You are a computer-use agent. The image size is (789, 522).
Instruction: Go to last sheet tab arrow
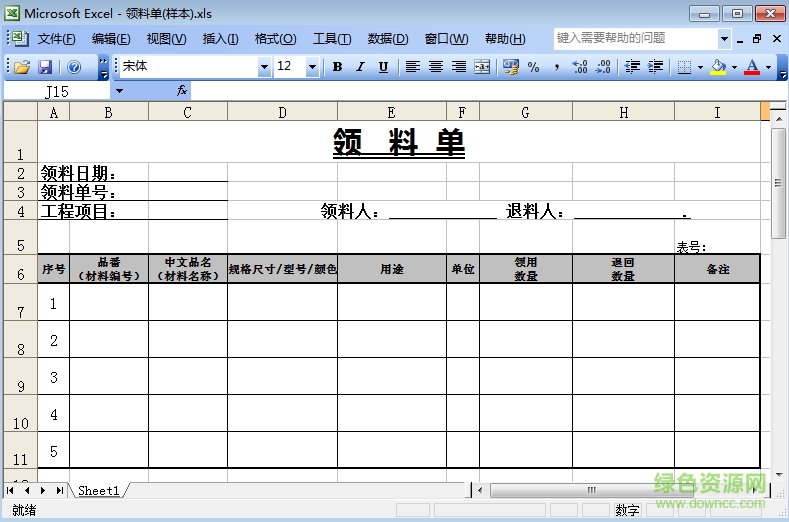point(60,490)
